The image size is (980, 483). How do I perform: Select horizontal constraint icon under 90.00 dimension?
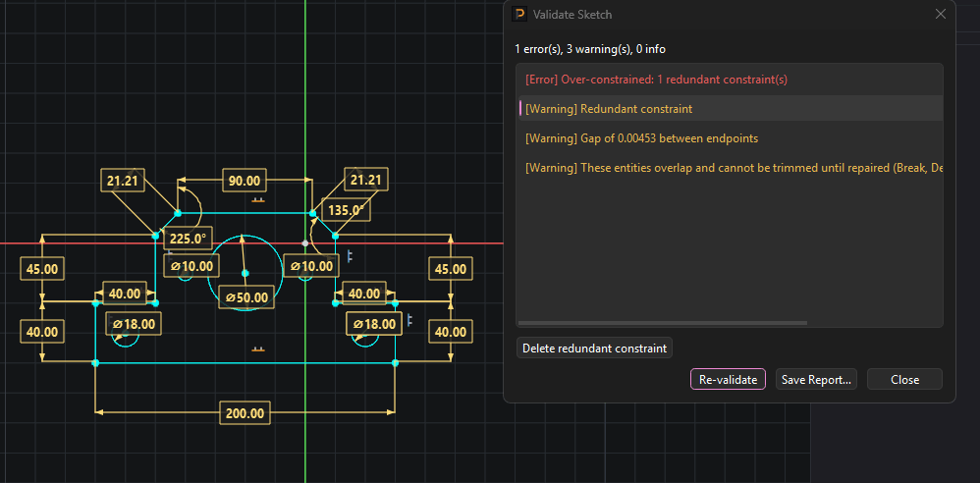point(257,200)
